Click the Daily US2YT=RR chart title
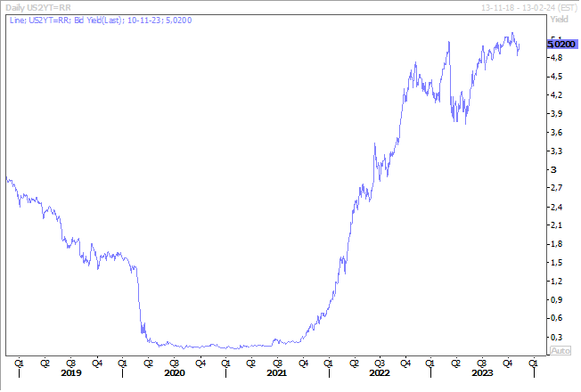The image size is (581, 392). tap(41, 6)
